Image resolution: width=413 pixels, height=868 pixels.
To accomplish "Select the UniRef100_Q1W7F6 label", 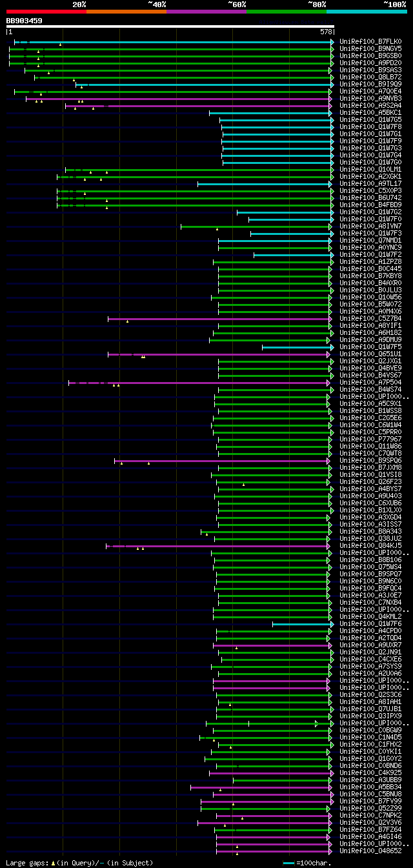I will [x=370, y=624].
